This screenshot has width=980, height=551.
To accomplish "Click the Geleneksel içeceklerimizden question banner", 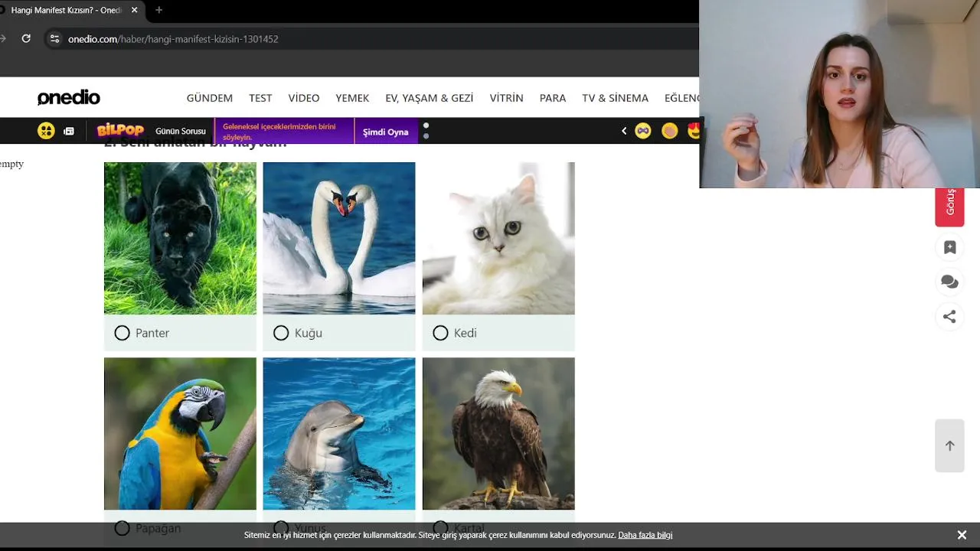I will [284, 132].
